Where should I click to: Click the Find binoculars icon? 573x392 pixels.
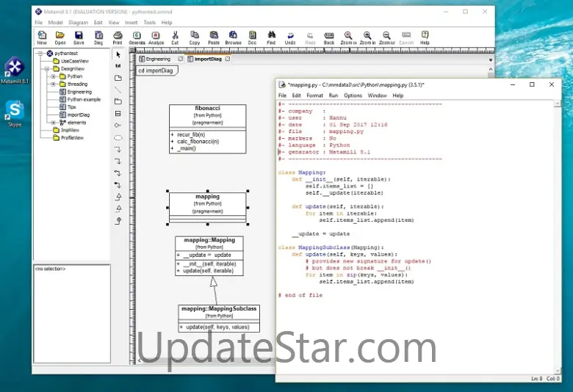point(271,37)
